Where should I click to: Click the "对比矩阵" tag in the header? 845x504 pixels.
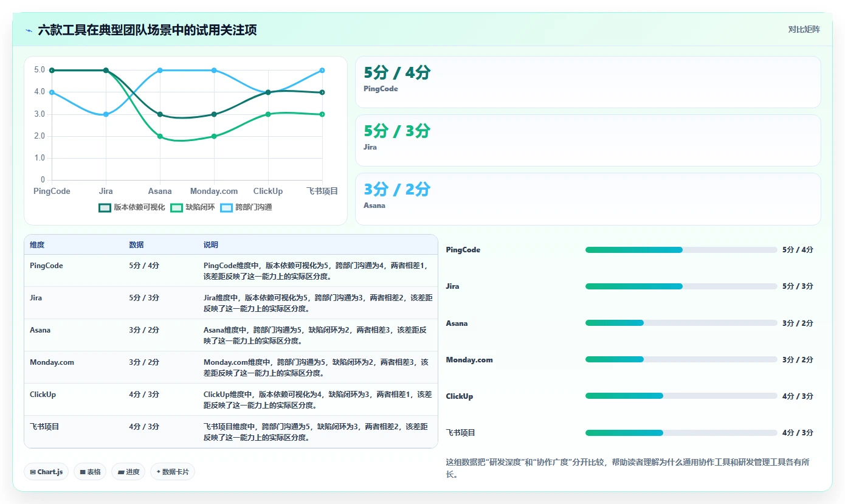(804, 29)
